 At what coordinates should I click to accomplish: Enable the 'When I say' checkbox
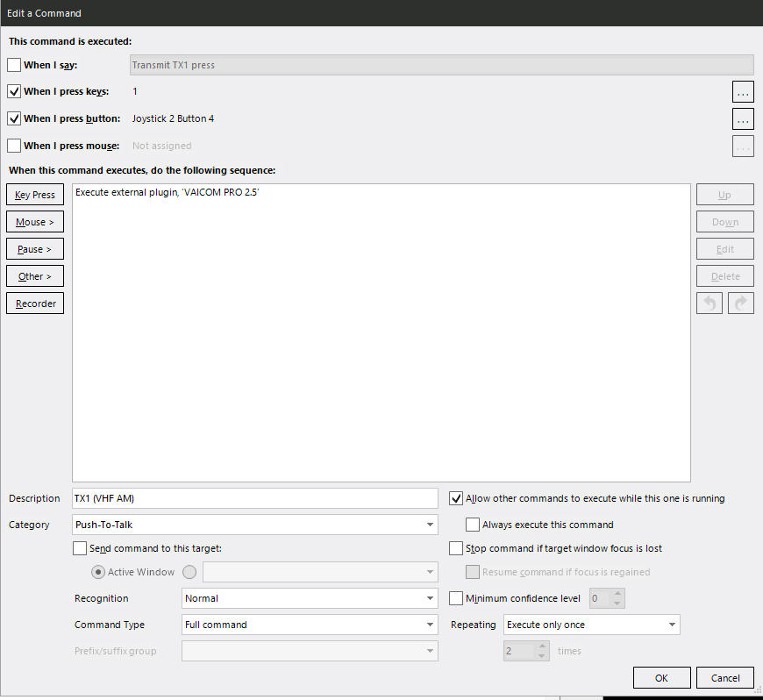(x=14, y=65)
